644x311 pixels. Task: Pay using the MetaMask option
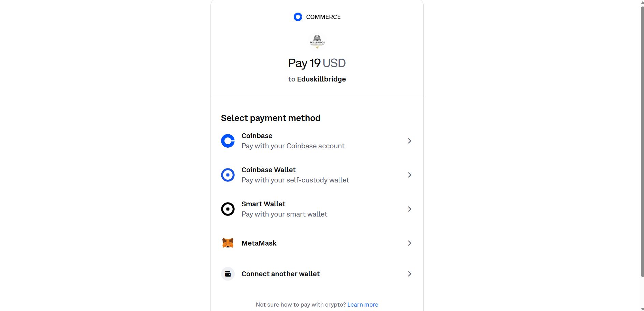point(259,243)
